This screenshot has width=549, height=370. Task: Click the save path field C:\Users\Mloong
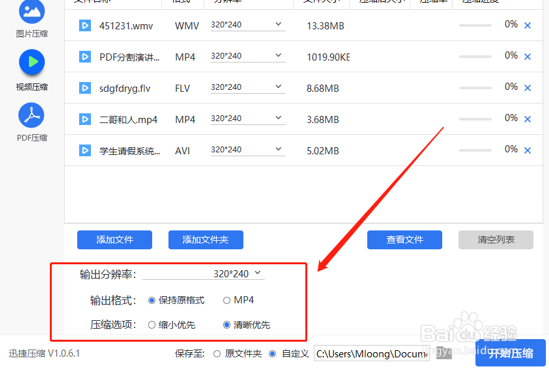point(372,354)
